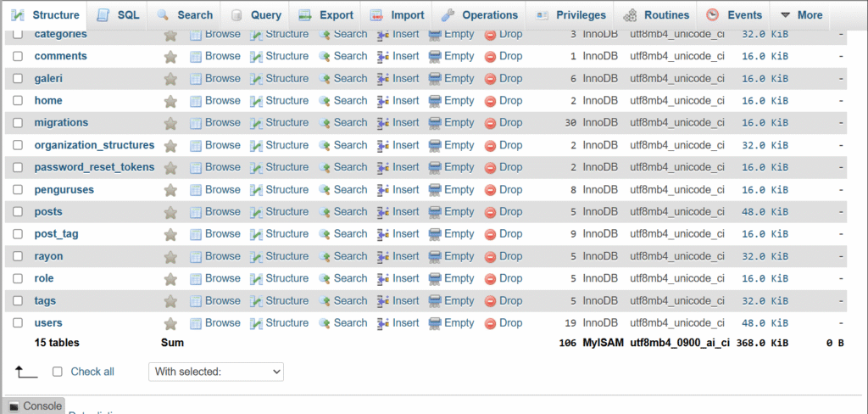The image size is (868, 414).
Task: Click Empty icon in organization_structures row
Action: click(x=435, y=145)
